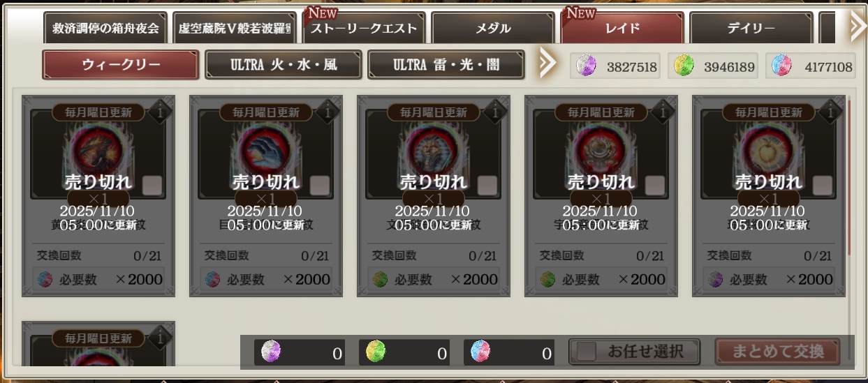Click the vertical red scrollbar on right

[x=849, y=178]
